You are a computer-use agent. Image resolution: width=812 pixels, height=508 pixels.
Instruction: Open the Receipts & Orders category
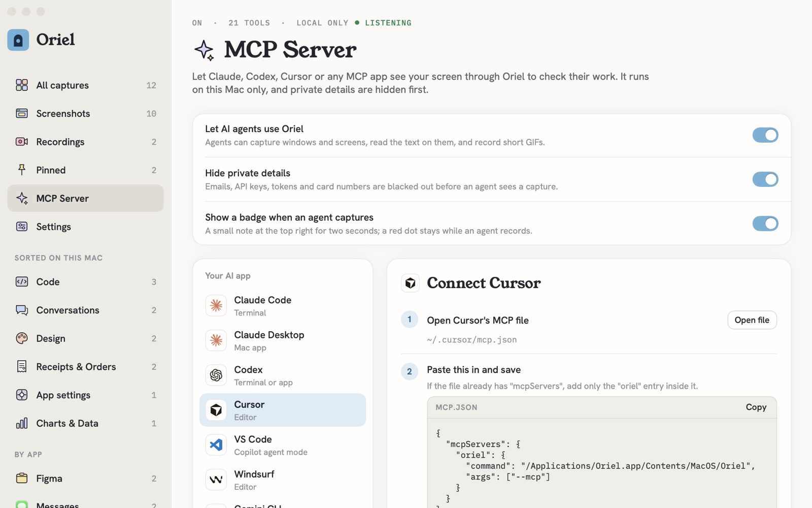(85, 366)
